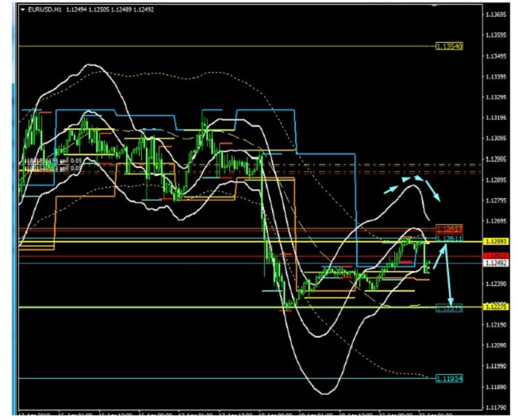Click the cyan 1.11934 level label
The image size is (518, 420).
pos(450,380)
